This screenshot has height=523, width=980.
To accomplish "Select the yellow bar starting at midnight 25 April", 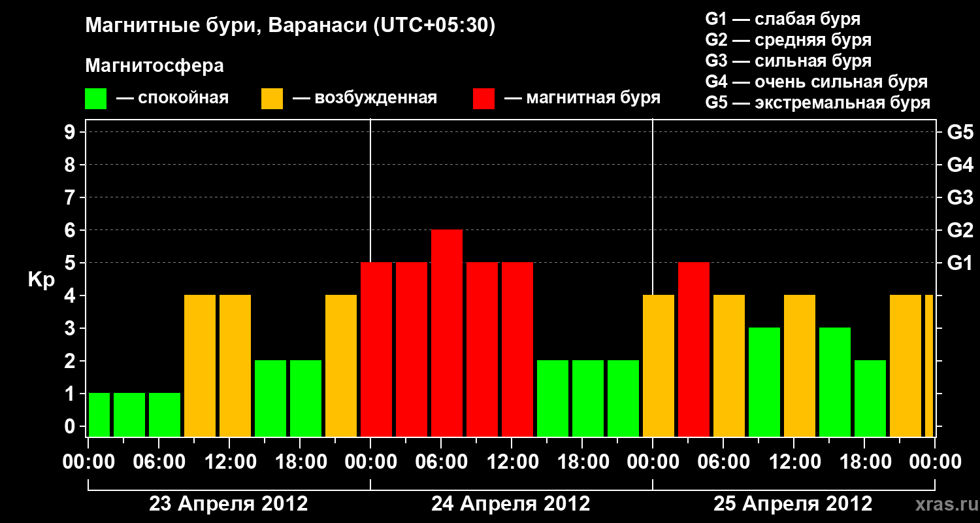I will (659, 366).
